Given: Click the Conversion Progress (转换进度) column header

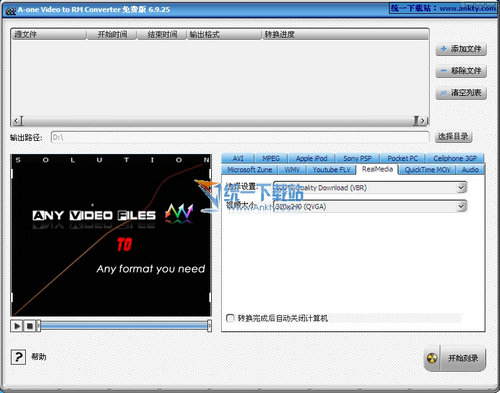Looking at the screenshot, I should [345, 35].
